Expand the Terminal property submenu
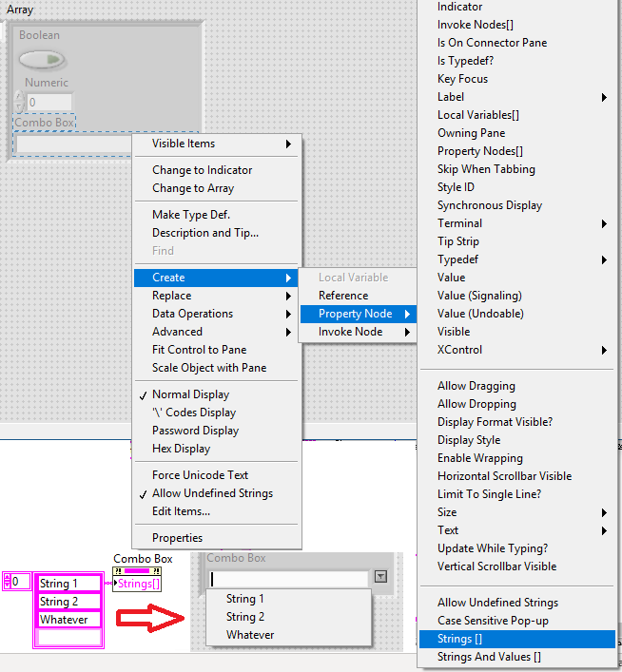Viewport: 622px width, 672px height. [x=516, y=223]
